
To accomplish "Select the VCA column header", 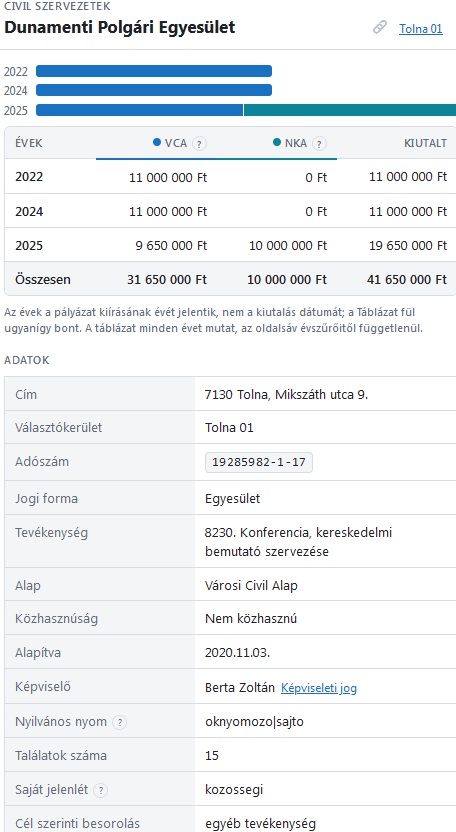I will (156, 143).
